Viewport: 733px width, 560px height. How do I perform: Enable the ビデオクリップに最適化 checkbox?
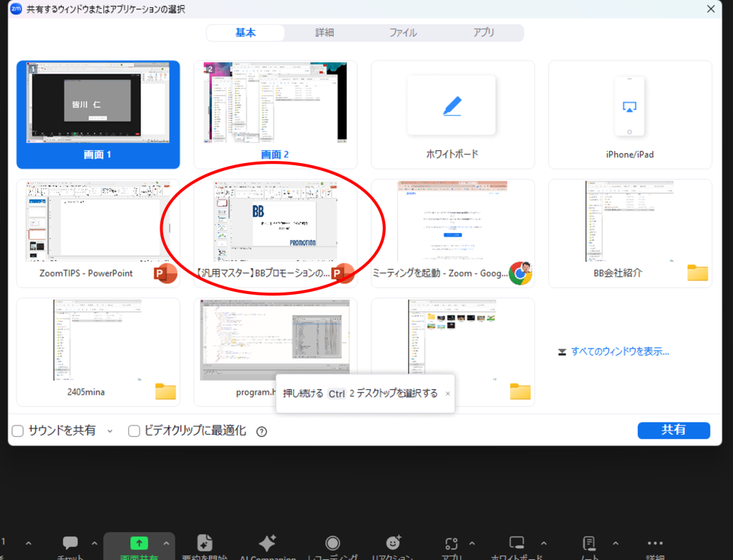tap(134, 431)
